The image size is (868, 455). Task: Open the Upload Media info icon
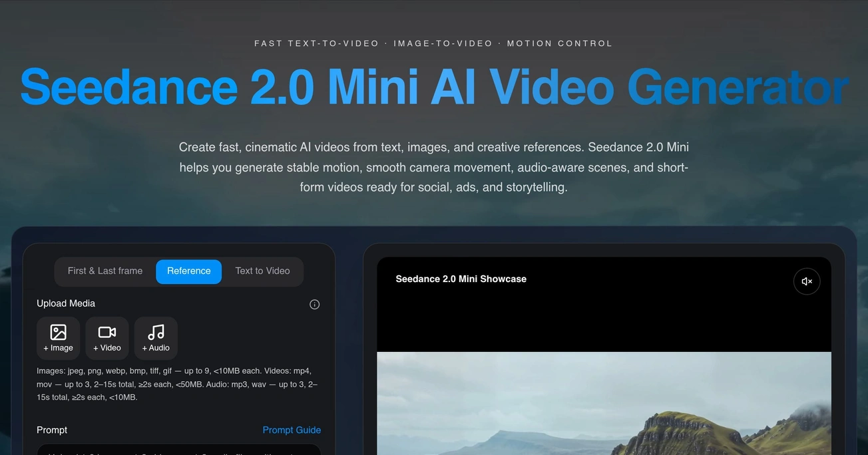coord(315,304)
